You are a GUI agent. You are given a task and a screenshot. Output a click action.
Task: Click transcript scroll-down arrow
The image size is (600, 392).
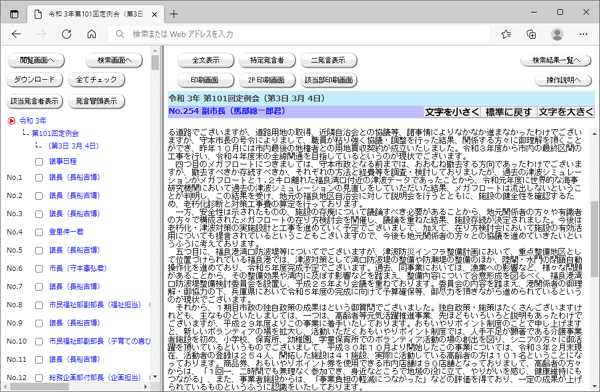(x=594, y=386)
